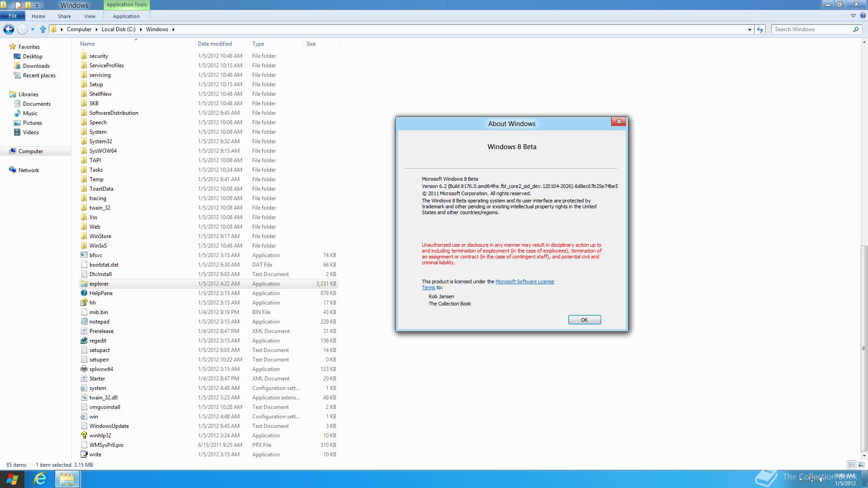The image size is (868, 488).
Task: Sort by the Size column header
Action: [311, 44]
